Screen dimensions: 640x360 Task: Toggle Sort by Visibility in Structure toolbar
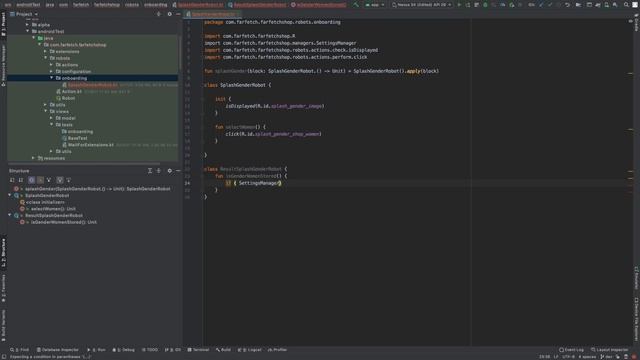tap(12, 180)
